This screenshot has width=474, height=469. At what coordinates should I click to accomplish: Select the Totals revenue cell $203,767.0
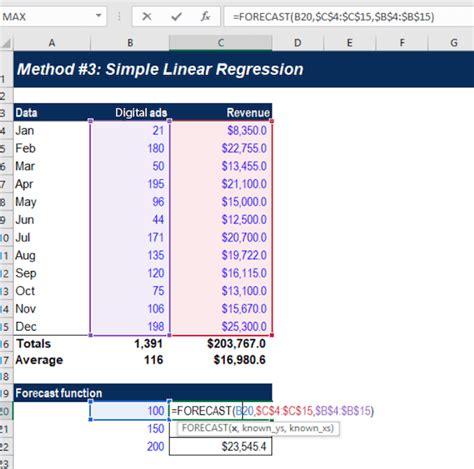pos(221,344)
